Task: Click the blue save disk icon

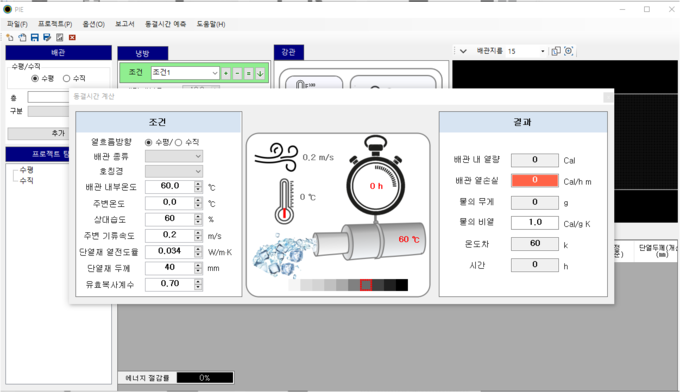Action: click(35, 38)
